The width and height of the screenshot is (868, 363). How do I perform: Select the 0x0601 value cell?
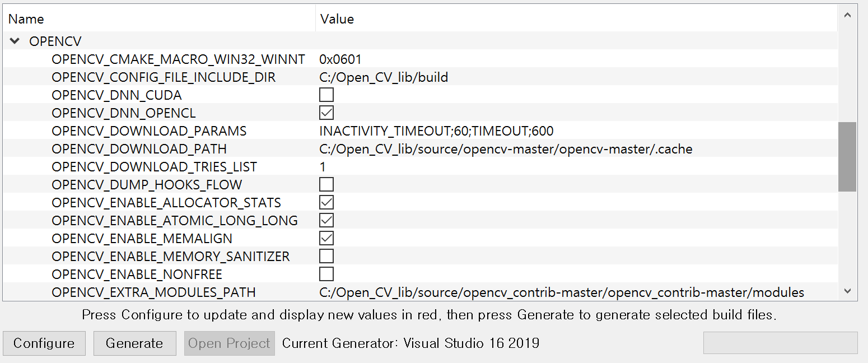tap(340, 59)
